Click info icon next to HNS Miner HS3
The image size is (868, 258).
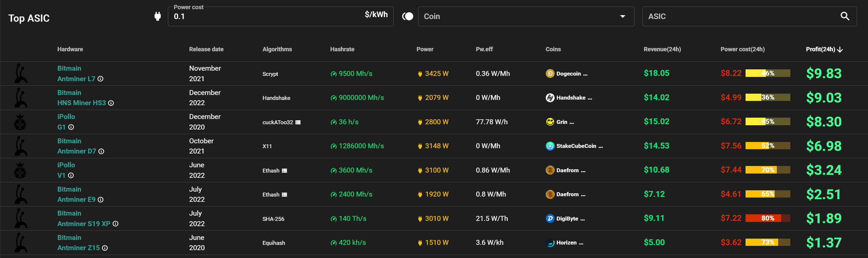click(x=111, y=103)
